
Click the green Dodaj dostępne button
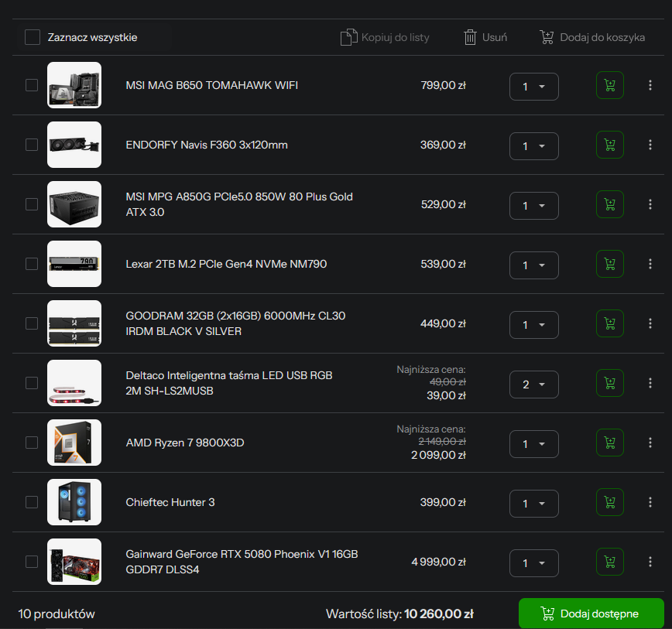(591, 614)
